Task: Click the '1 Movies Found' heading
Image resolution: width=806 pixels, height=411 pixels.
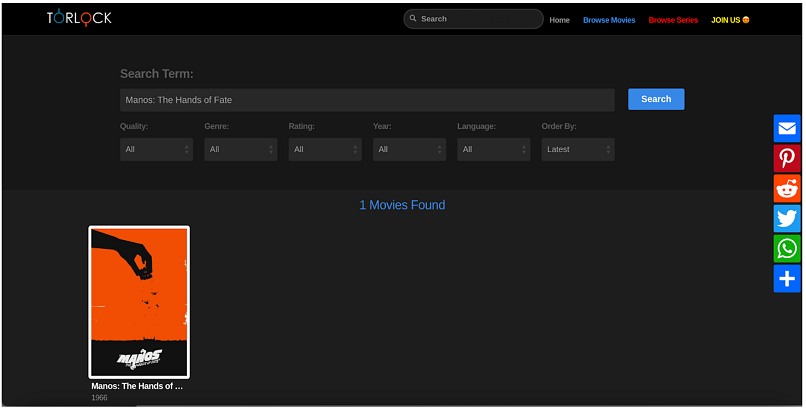Action: click(402, 205)
